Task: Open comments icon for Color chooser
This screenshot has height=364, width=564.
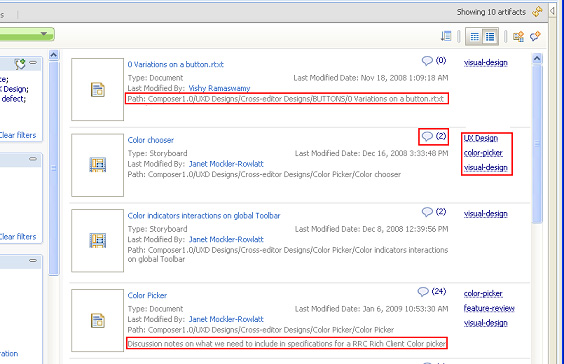Action: coord(427,136)
